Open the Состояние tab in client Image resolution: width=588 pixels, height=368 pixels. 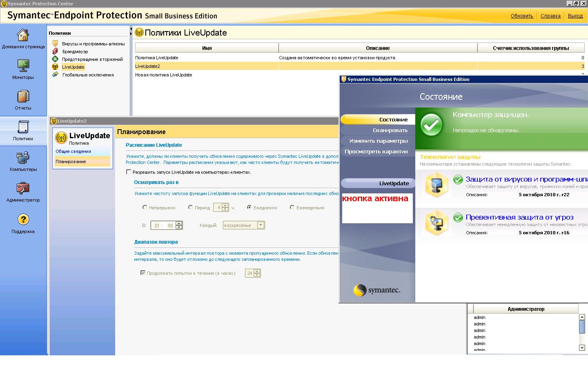coord(378,119)
